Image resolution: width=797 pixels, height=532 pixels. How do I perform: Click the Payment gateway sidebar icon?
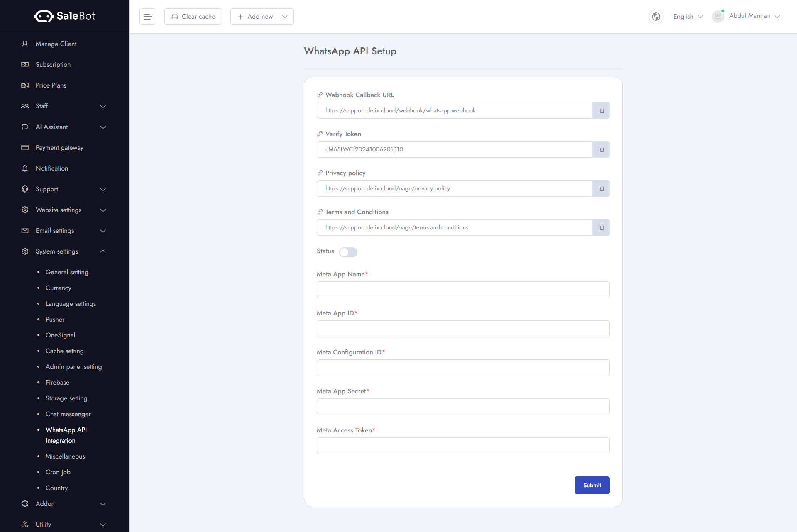coord(25,148)
